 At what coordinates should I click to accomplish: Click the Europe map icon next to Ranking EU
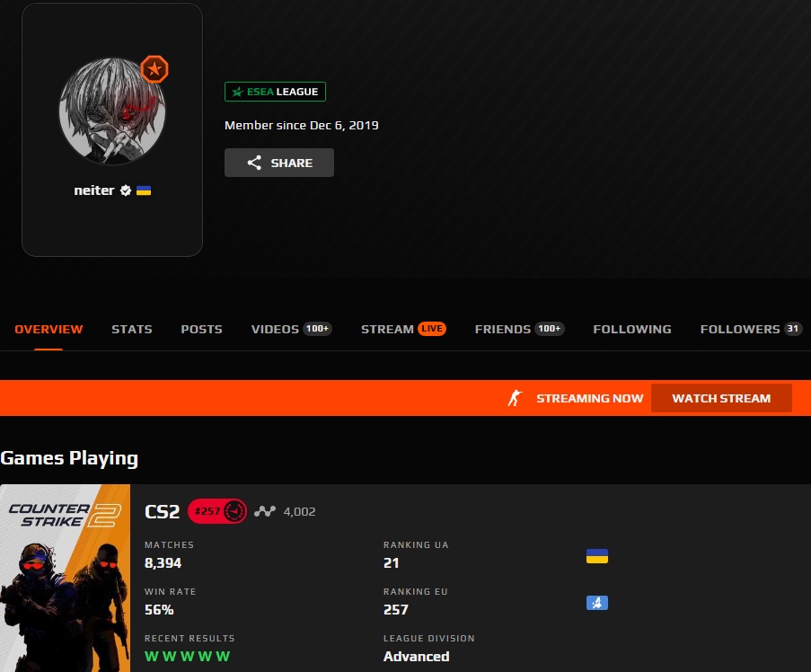[597, 603]
